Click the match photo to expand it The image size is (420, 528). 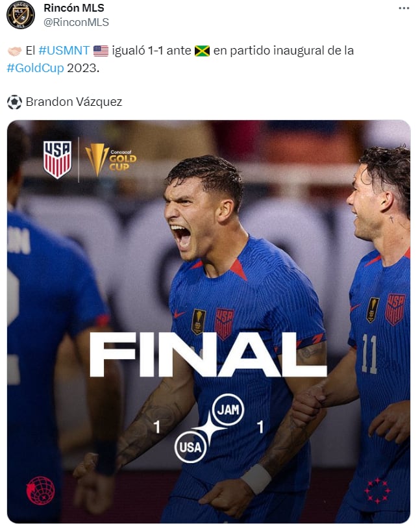pos(210,292)
